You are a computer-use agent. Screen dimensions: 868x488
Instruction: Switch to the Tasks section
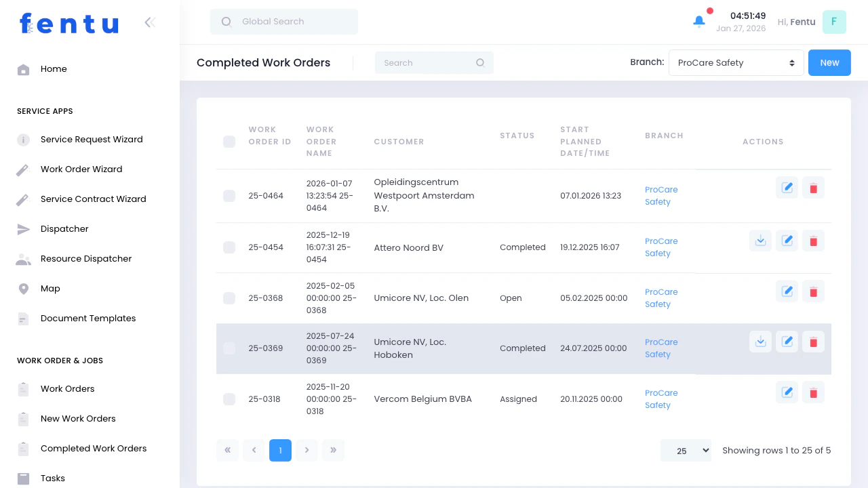coord(53,478)
